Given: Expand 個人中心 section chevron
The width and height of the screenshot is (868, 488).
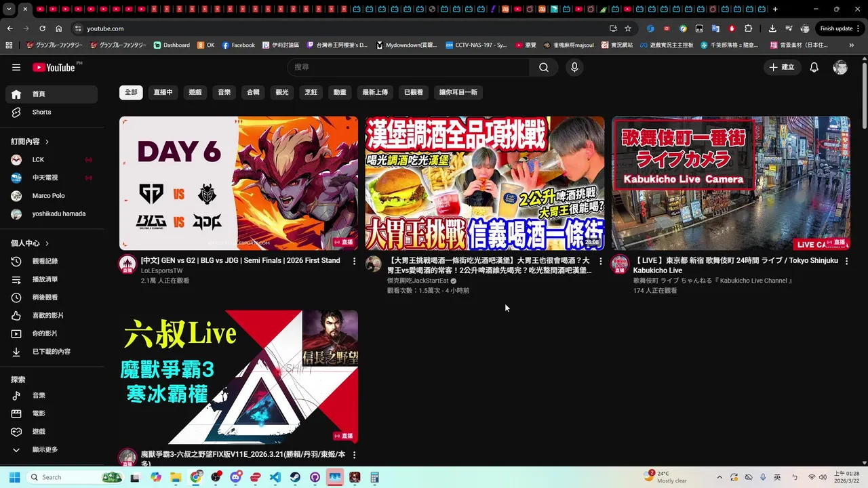Looking at the screenshot, I should pyautogui.click(x=47, y=243).
